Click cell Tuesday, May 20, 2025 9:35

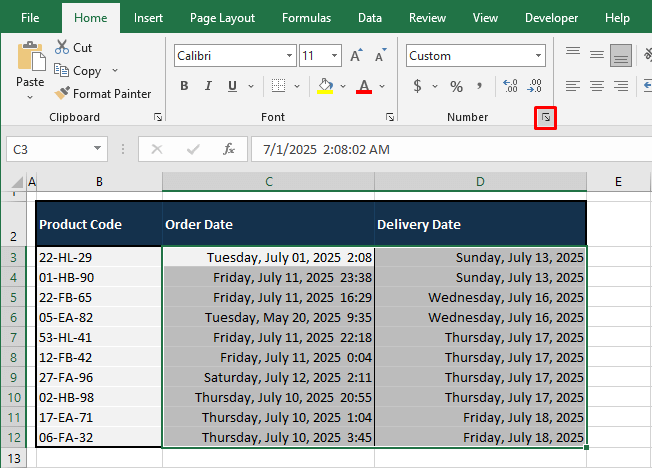(269, 317)
